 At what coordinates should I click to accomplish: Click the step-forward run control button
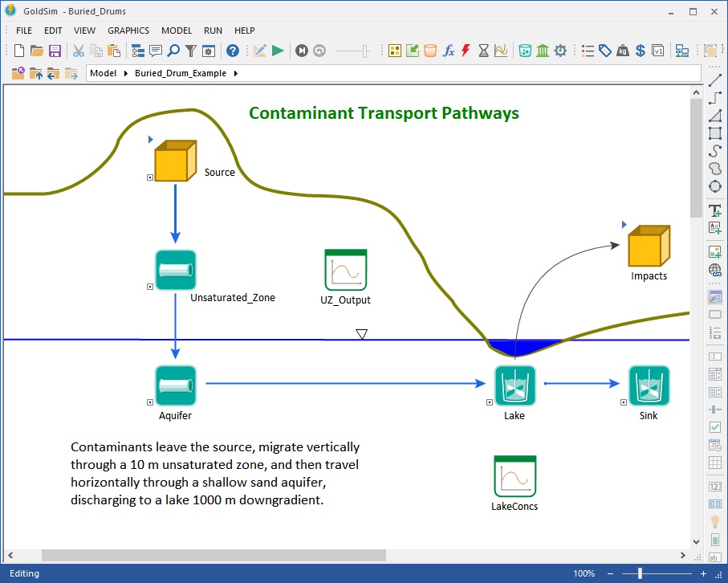click(302, 51)
